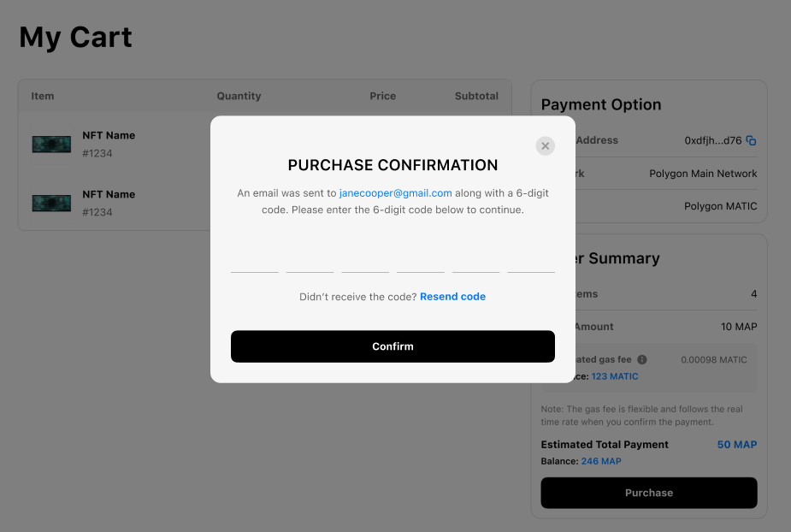This screenshot has height=532, width=791.
Task: Click the second NFT thumbnail
Action: [51, 204]
